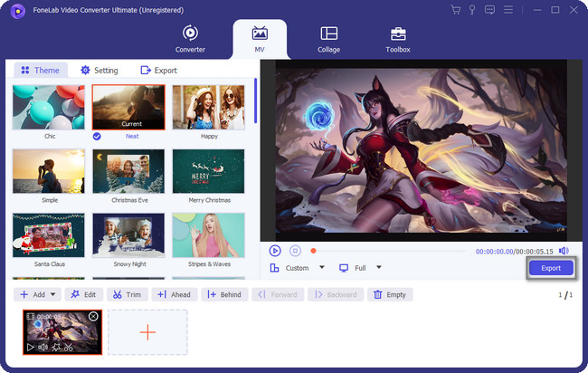Play the preview video
Screen dimensions: 588x373
tap(275, 251)
